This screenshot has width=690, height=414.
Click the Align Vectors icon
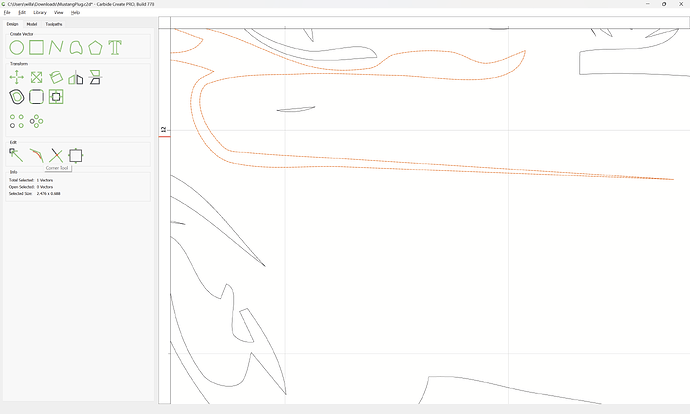[56, 97]
